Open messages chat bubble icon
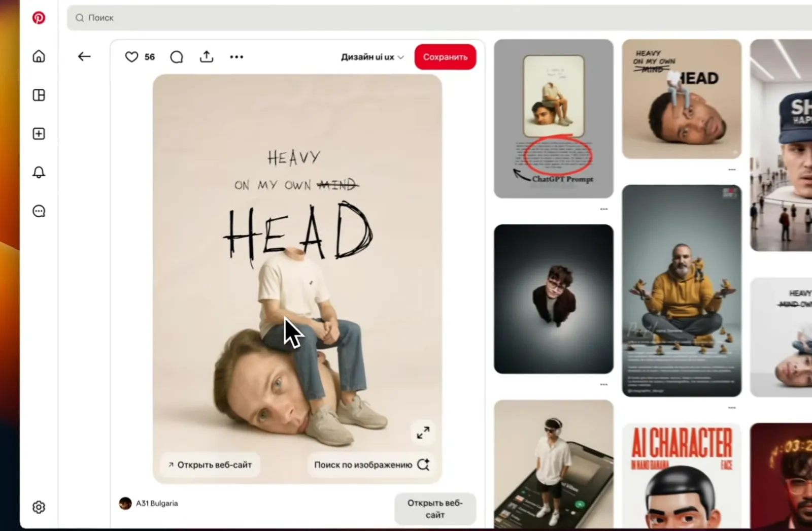The height and width of the screenshot is (531, 812). click(39, 211)
